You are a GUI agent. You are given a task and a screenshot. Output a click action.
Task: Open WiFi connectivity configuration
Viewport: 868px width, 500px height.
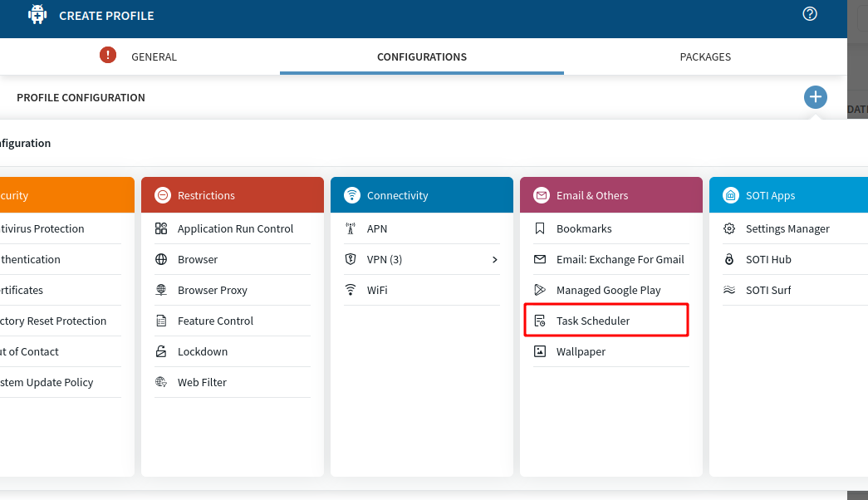pos(377,290)
